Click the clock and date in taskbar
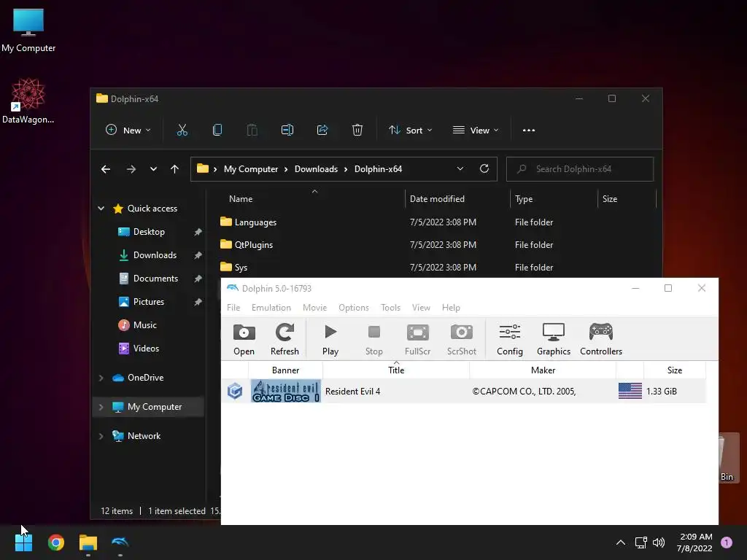Screen dimensions: 747x560 [694, 542]
